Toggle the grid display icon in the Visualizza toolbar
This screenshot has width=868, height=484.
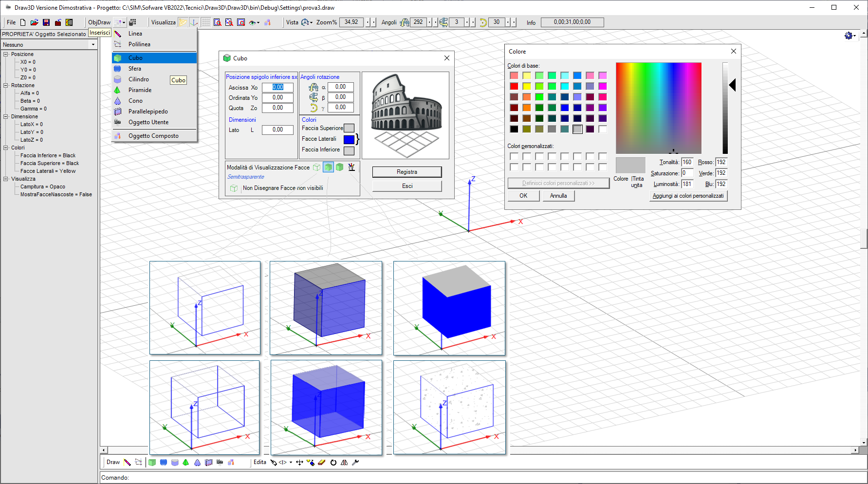pyautogui.click(x=206, y=22)
